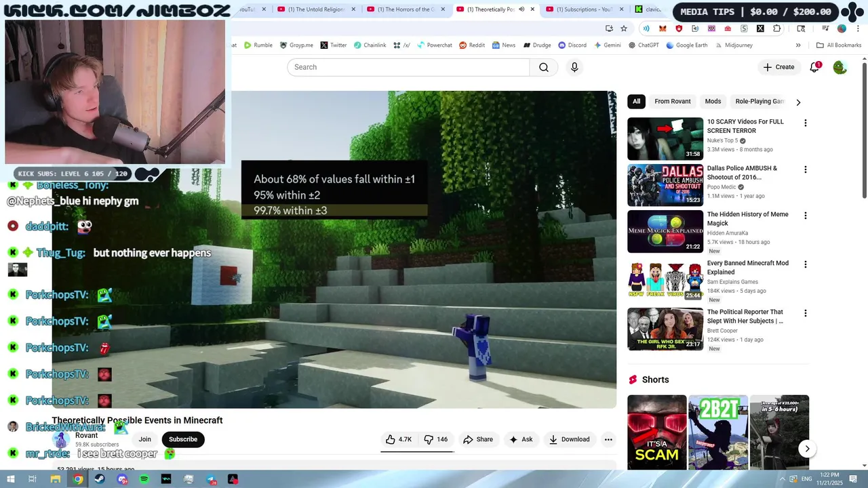Click the Subscribe button
868x488 pixels.
[x=183, y=439]
